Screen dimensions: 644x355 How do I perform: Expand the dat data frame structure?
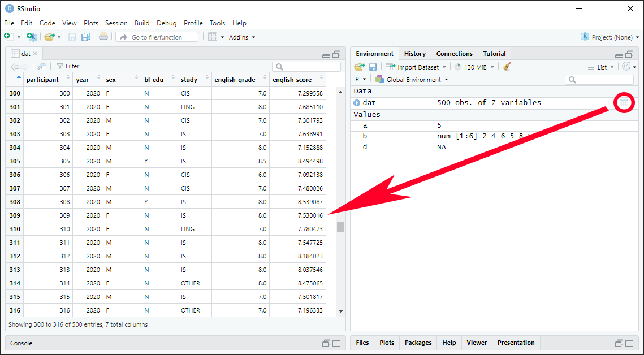coord(357,103)
